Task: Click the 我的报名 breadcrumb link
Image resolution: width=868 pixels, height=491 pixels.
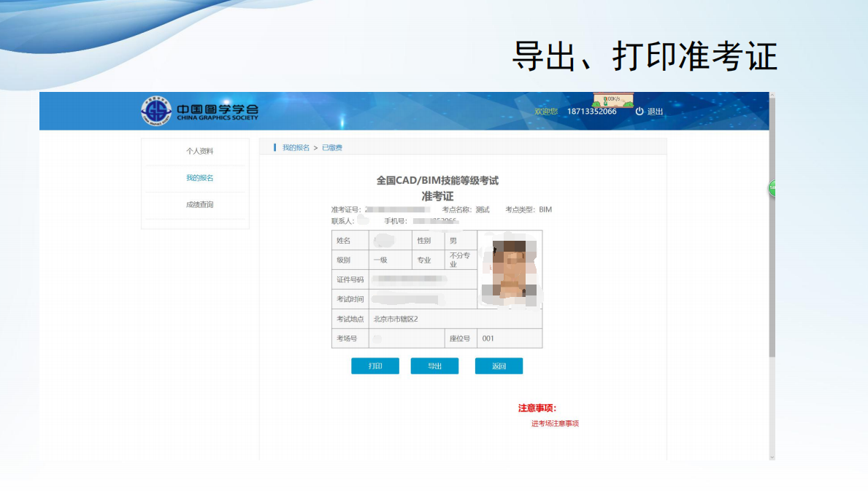Action: [x=296, y=147]
